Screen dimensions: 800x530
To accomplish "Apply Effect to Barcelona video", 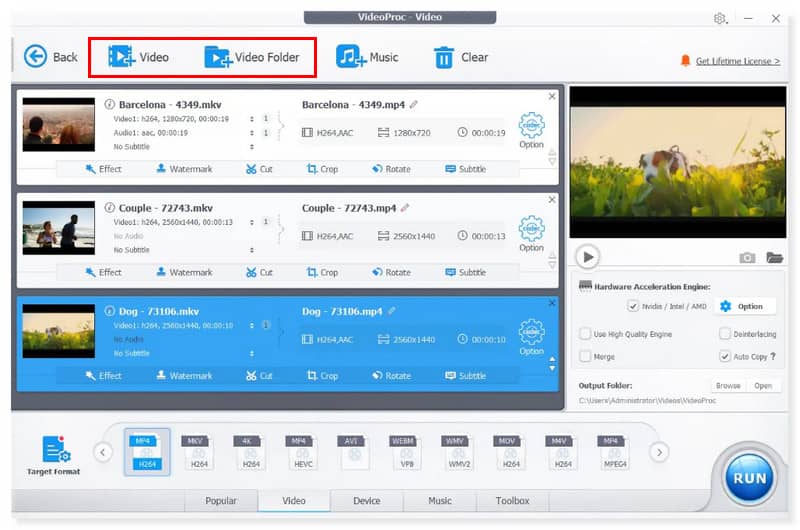I will click(x=104, y=169).
